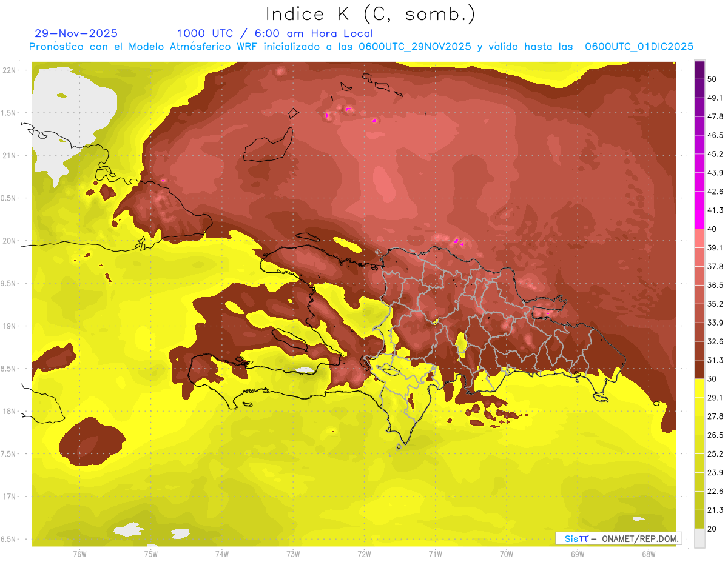This screenshot has height=562, width=728.
Task: Select longitude axis label "72W"
Action: point(364,554)
